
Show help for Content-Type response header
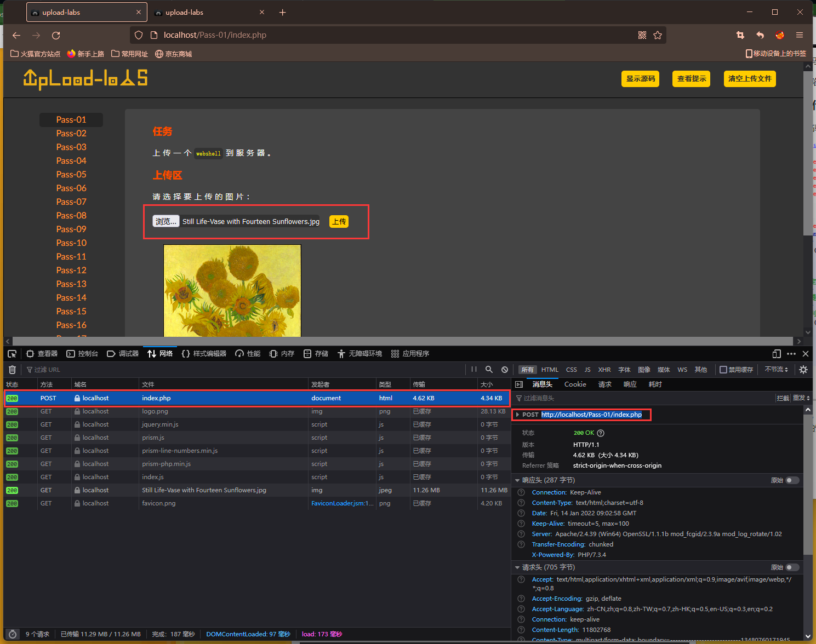521,503
